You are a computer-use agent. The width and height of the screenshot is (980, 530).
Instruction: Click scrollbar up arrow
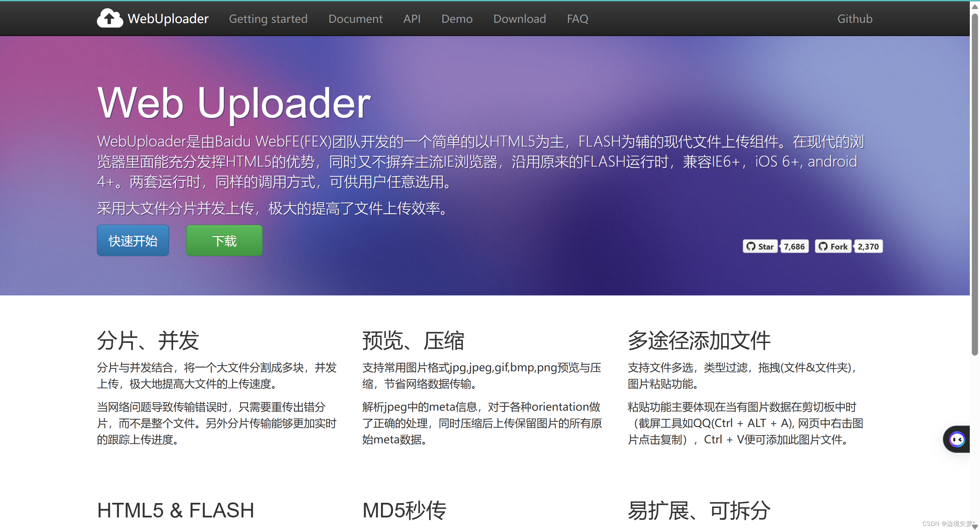975,7
